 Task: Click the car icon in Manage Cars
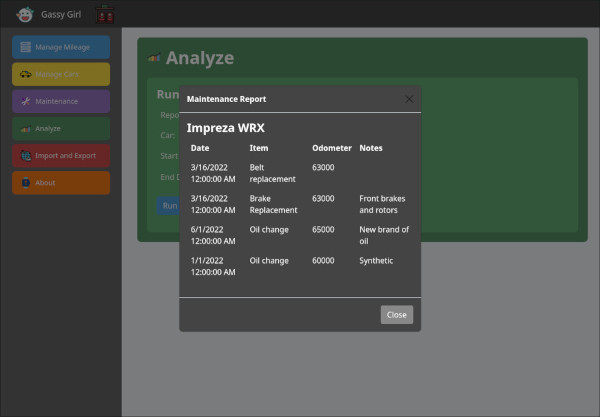point(26,74)
